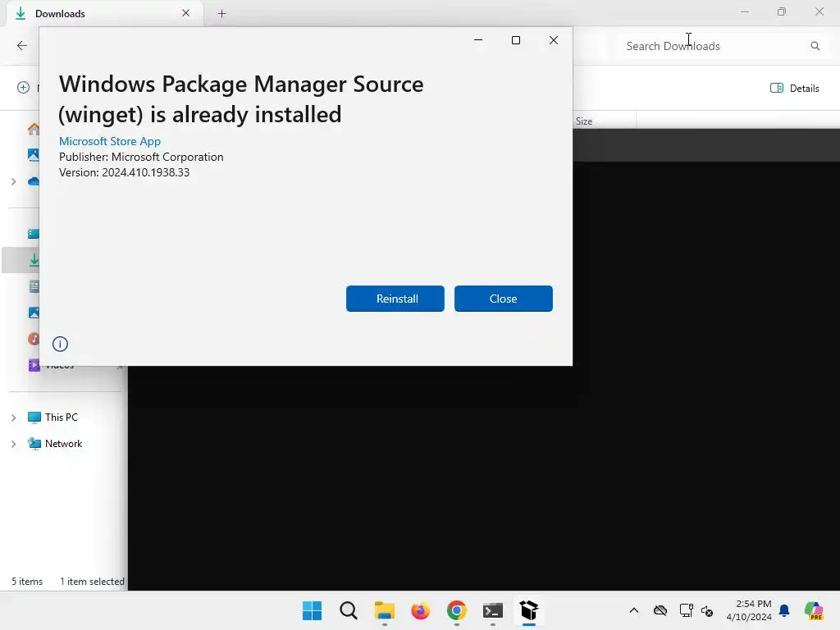Screen dimensions: 840x630
Task: Open File Explorer from the taskbar
Action: tap(385, 610)
